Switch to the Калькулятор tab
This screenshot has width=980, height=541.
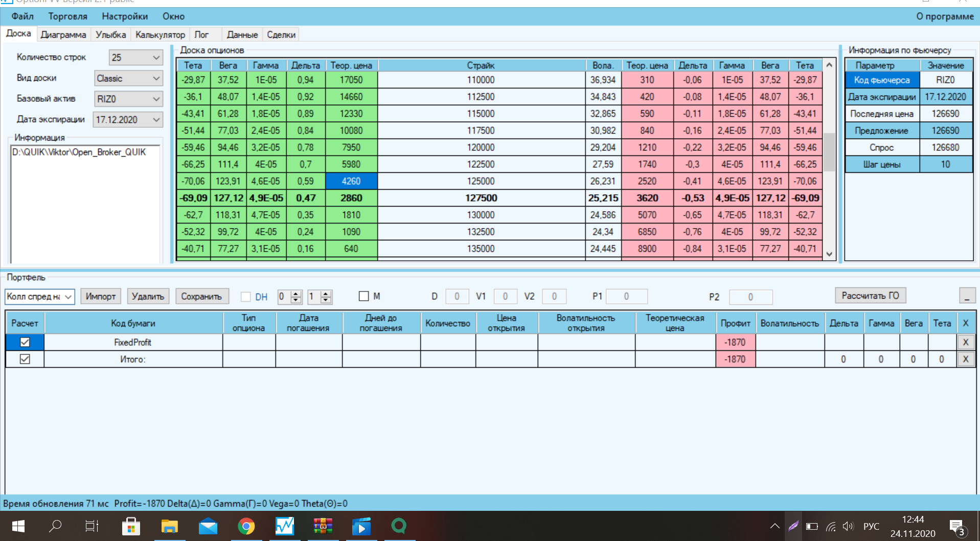(161, 35)
